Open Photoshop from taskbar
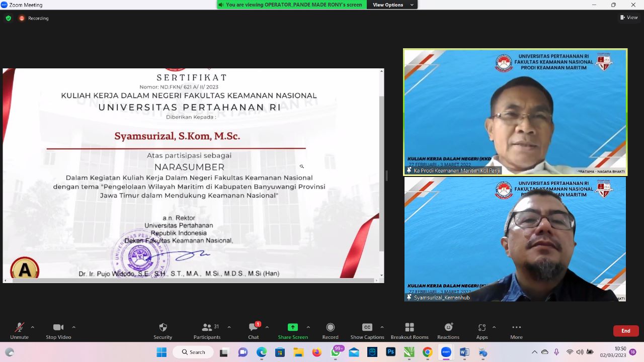 pyautogui.click(x=390, y=352)
